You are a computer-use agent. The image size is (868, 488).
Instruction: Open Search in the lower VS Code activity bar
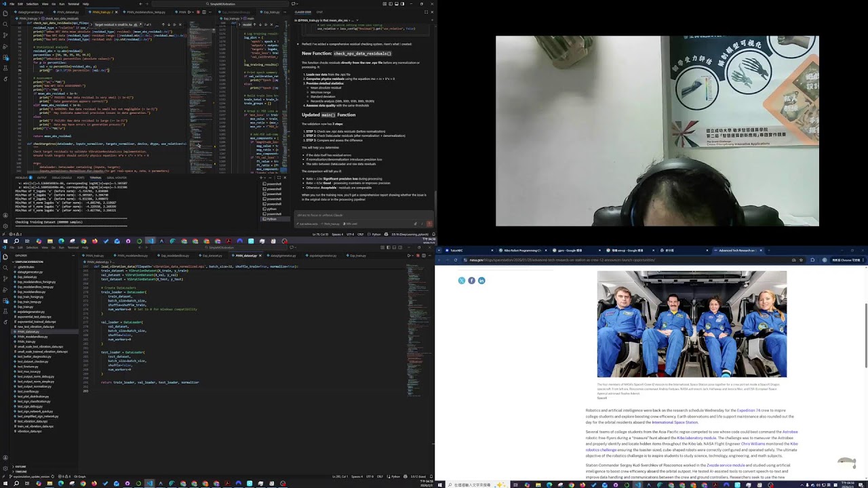[x=5, y=268]
